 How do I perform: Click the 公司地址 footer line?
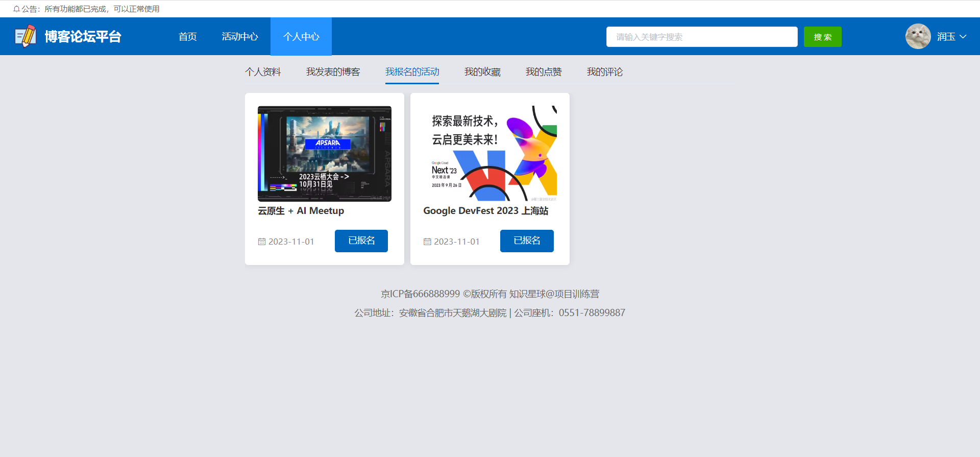(490, 313)
